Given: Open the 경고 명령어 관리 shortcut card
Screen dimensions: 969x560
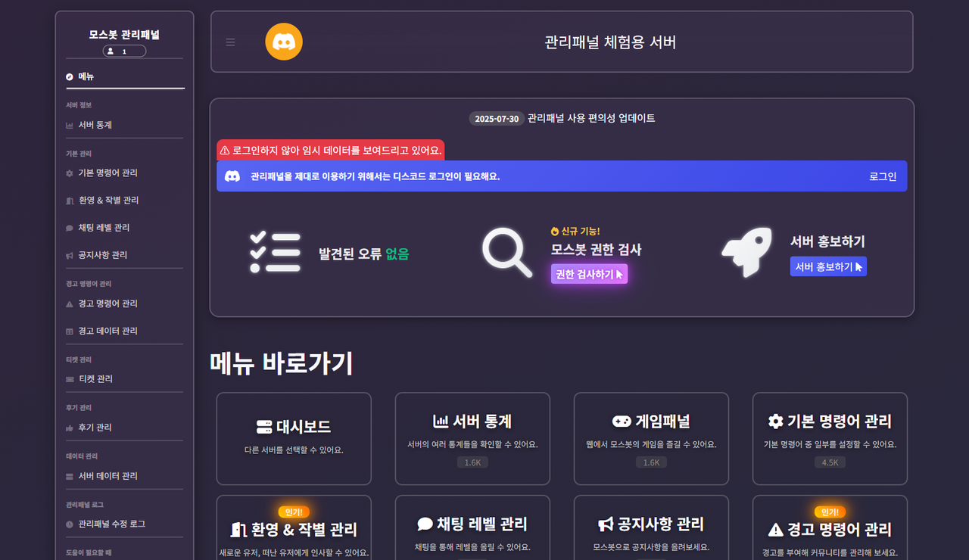Looking at the screenshot, I should coord(830,527).
